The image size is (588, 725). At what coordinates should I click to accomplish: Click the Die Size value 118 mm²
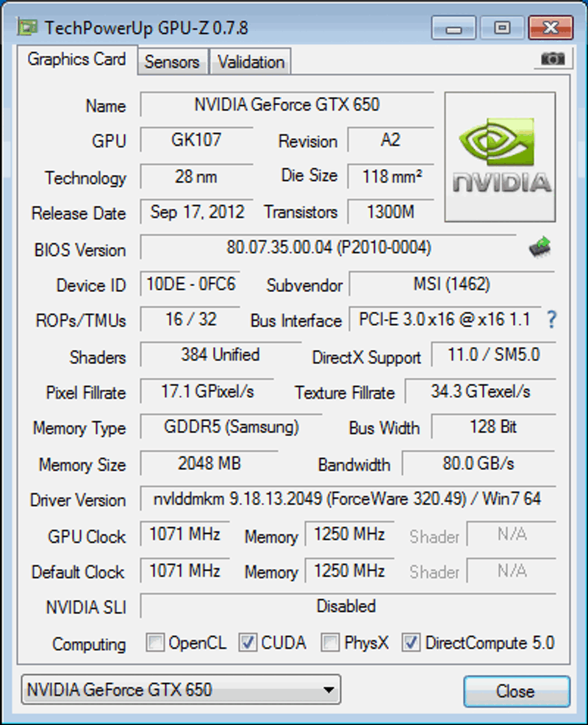(390, 176)
